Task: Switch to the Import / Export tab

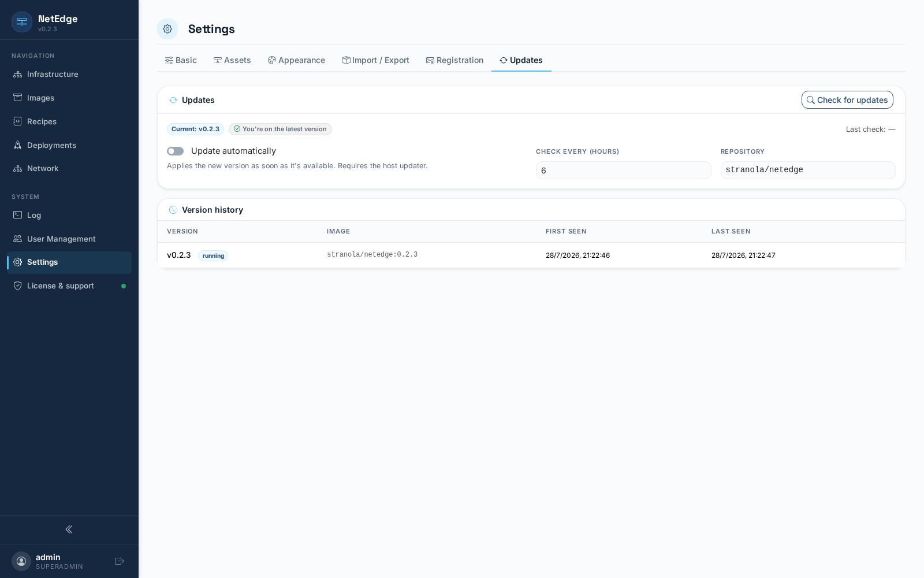Action: [x=375, y=60]
